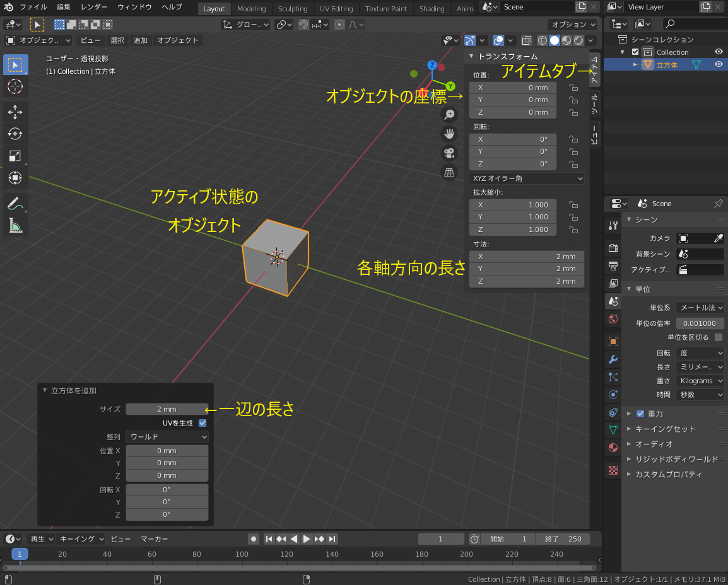Viewport: 728px width, 585px height.
Task: Open the 追加 menu in viewport
Action: pos(140,40)
